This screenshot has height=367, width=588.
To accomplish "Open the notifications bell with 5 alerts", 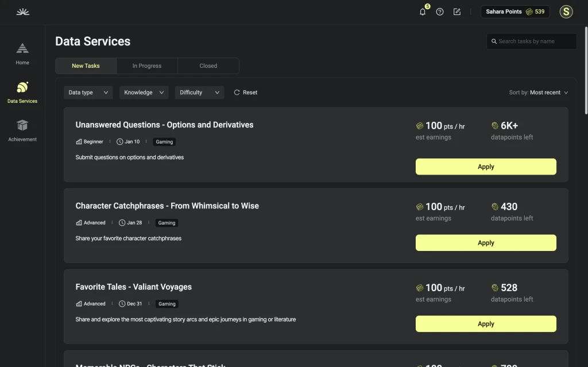I will (x=422, y=11).
